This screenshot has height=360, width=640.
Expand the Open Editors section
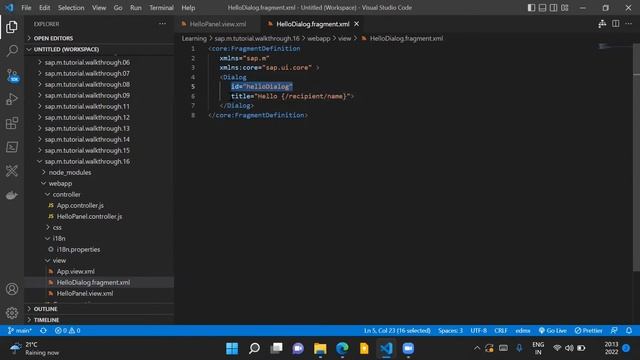[99, 38]
